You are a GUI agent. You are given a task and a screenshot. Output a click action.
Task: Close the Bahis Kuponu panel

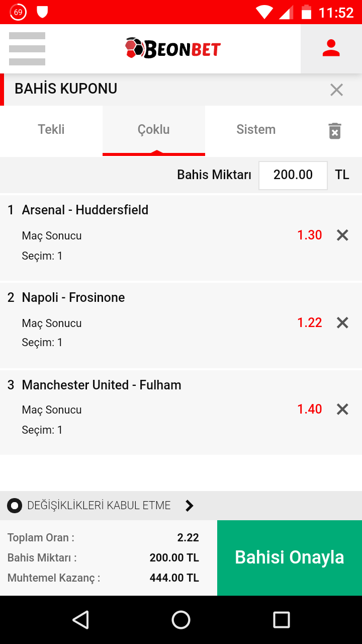[336, 90]
